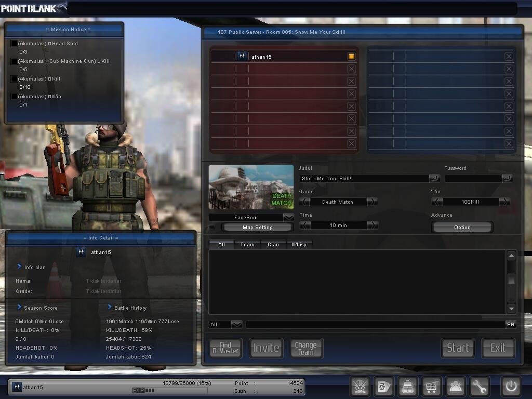Click the EXP progress bar
This screenshot has height=399, width=532.
coord(170,391)
